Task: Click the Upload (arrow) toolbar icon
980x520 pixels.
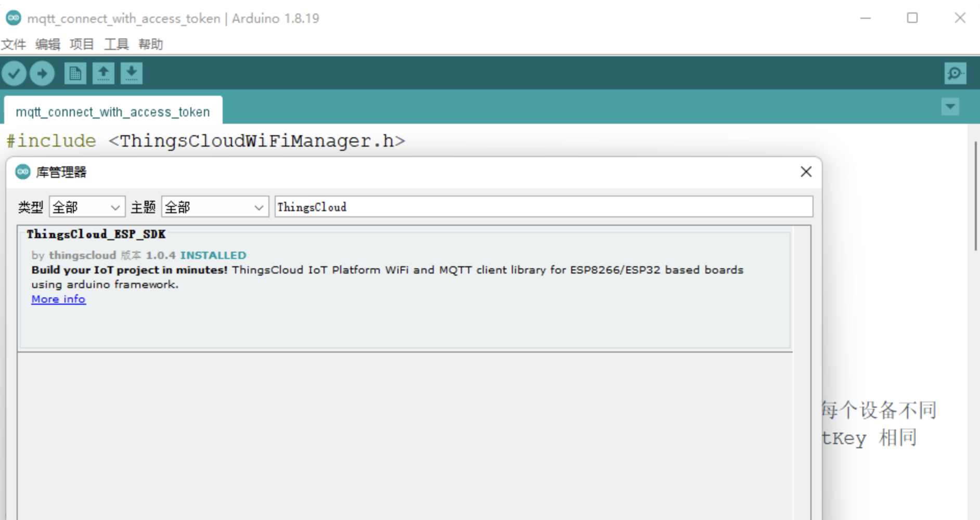Action: pos(42,73)
